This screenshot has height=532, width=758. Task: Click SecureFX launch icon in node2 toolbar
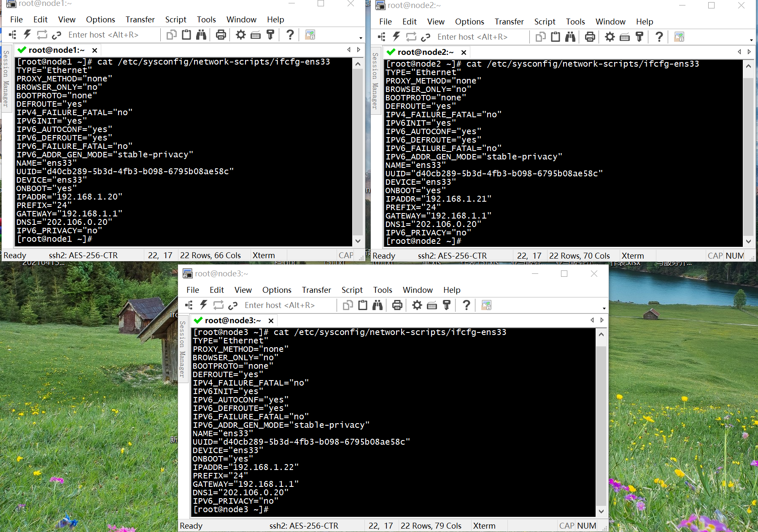tap(679, 37)
